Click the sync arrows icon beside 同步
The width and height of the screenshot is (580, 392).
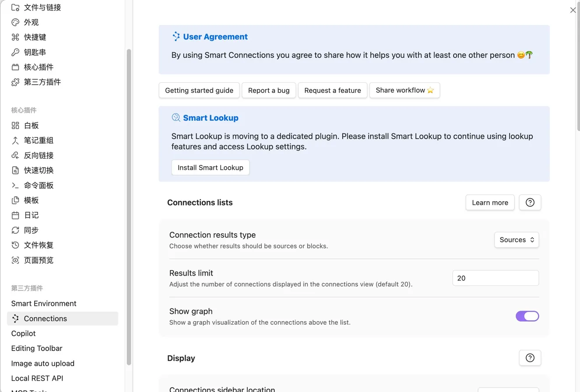pos(15,230)
